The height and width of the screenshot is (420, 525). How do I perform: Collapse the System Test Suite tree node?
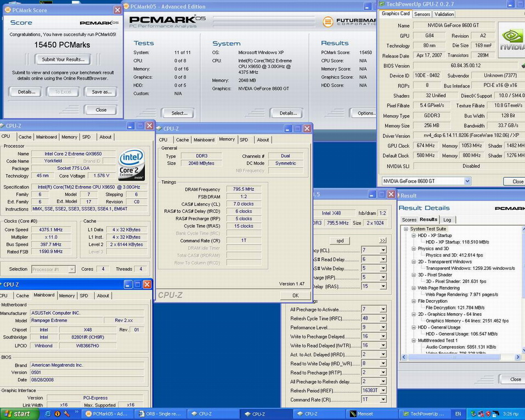tap(406, 229)
